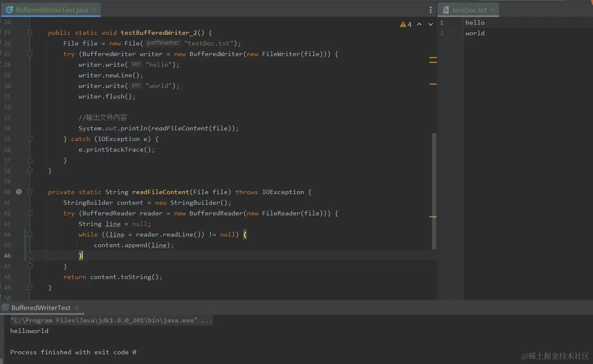Click the @ gutter icon on line 40

(19, 192)
